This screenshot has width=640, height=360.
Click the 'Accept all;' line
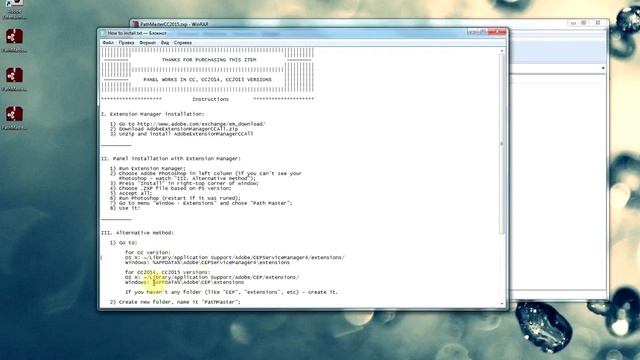tap(131, 193)
